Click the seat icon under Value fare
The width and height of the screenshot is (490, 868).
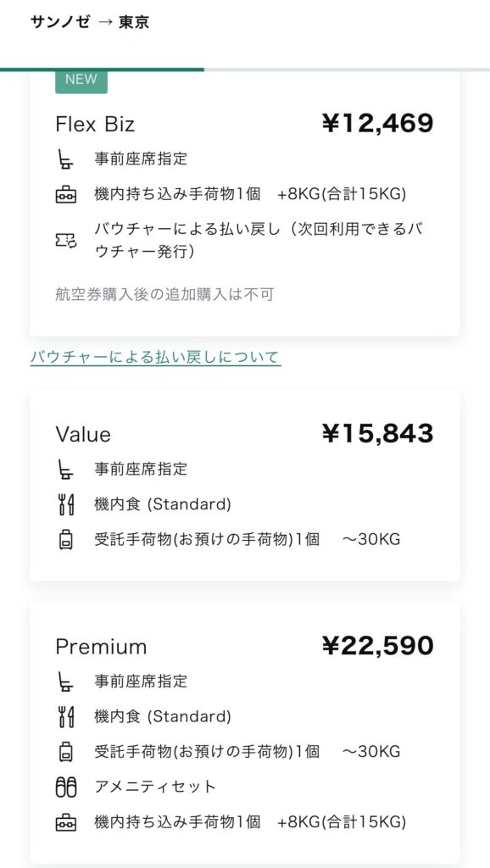click(x=65, y=470)
